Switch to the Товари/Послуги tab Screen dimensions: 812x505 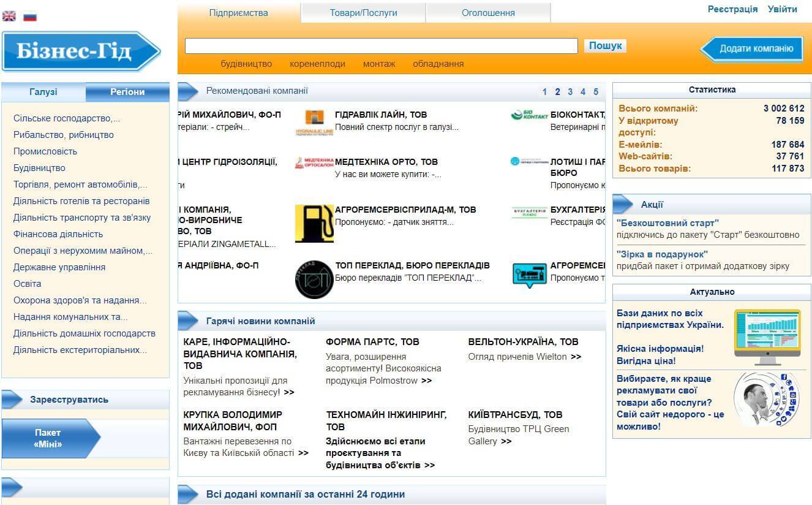[363, 12]
